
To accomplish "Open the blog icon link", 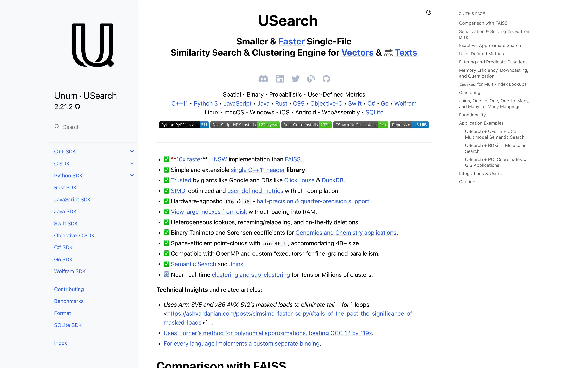I will pyautogui.click(x=311, y=79).
